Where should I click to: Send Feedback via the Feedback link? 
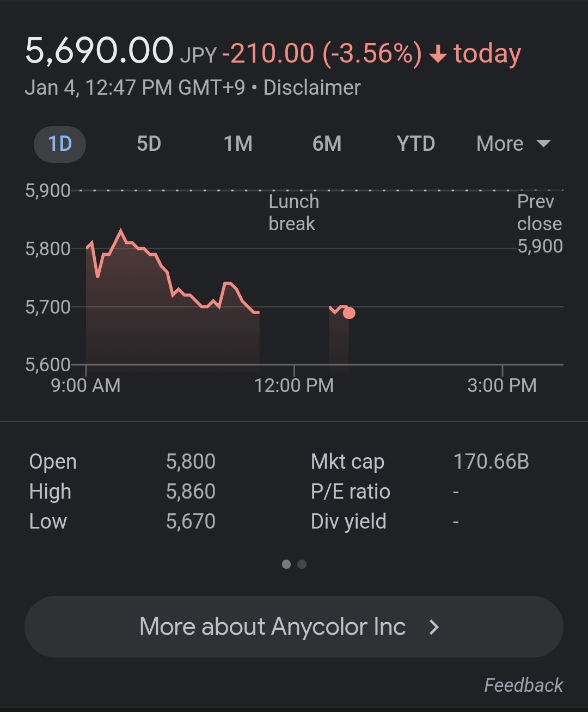(523, 685)
